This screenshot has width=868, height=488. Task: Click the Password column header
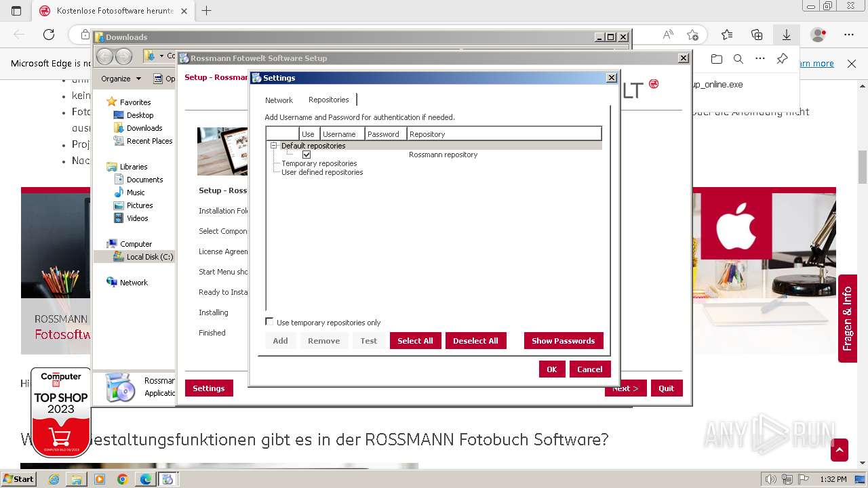click(386, 134)
